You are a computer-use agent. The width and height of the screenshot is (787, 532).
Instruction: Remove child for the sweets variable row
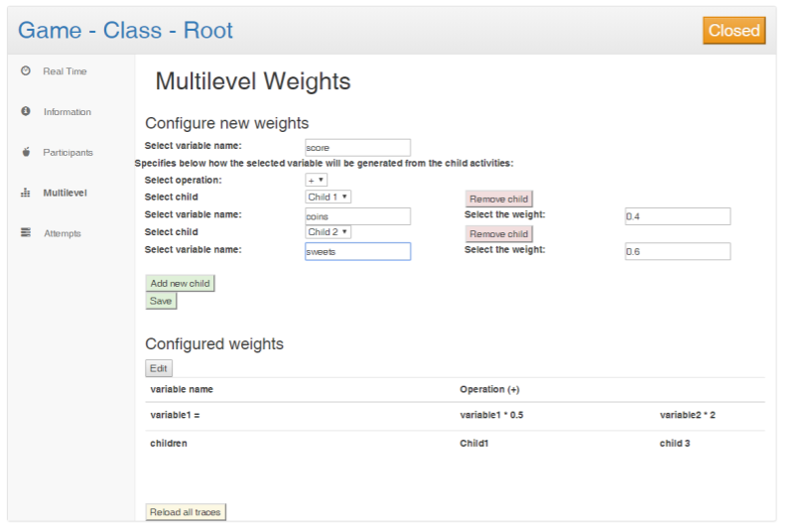pos(498,234)
